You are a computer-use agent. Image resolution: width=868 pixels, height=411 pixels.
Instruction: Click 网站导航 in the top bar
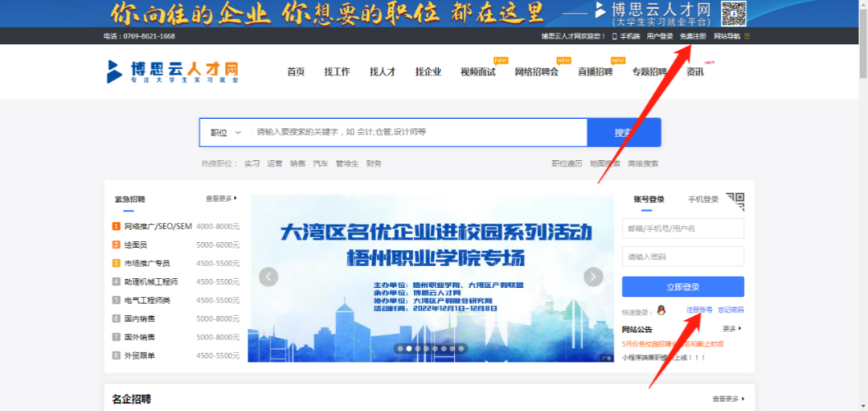[x=727, y=36]
